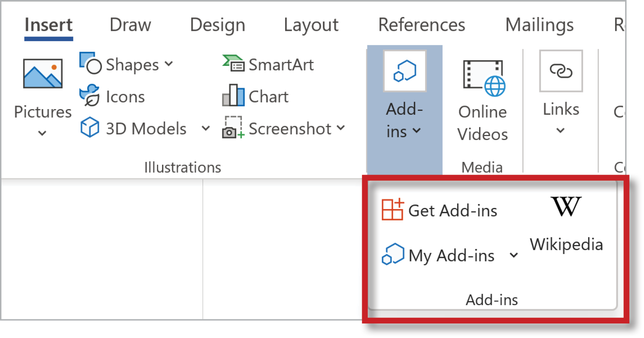Screen dimensions: 644x338
Task: Select the Shapes icon
Action: click(90, 63)
